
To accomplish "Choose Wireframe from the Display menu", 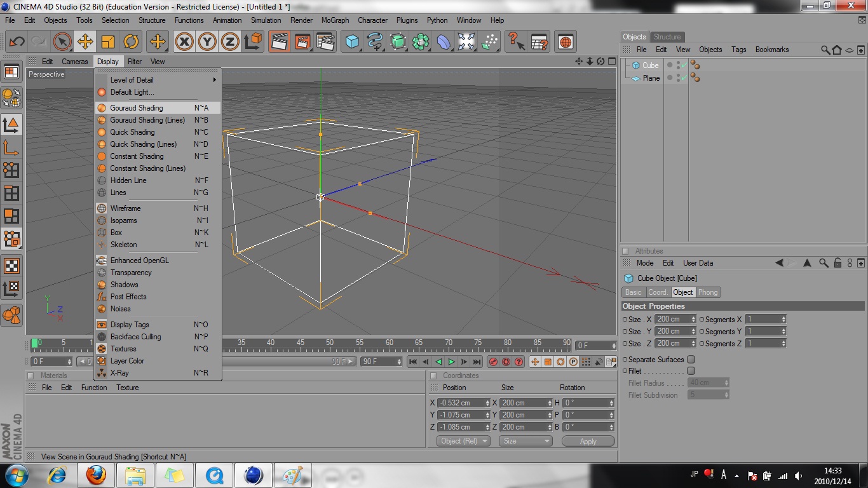I will click(x=158, y=208).
